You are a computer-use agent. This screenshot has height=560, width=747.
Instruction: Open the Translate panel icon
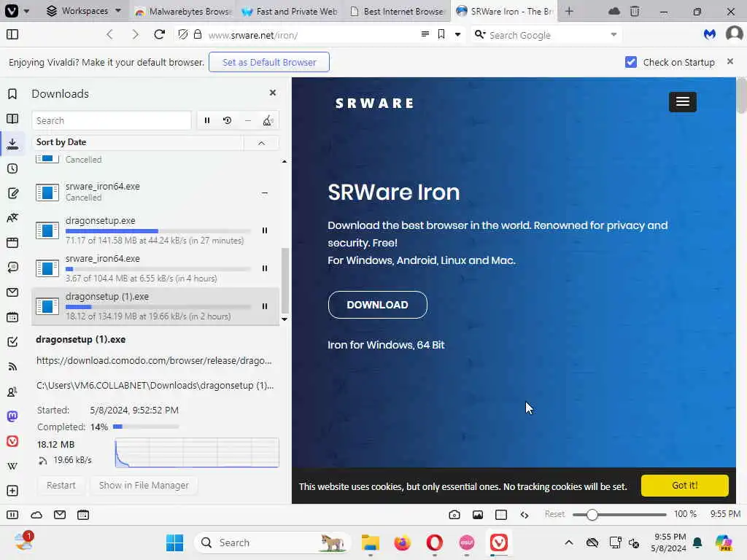(x=12, y=217)
